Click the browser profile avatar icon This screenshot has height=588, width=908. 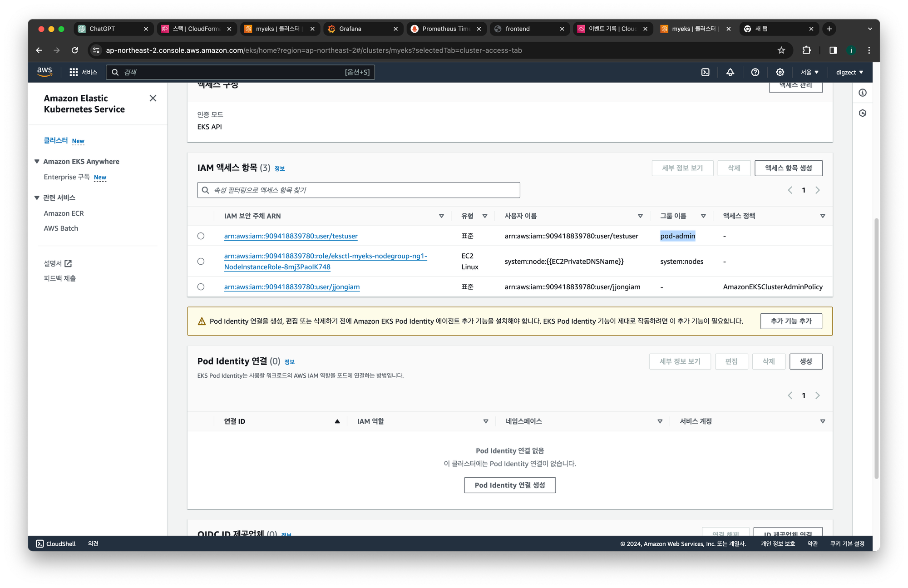[x=851, y=50]
